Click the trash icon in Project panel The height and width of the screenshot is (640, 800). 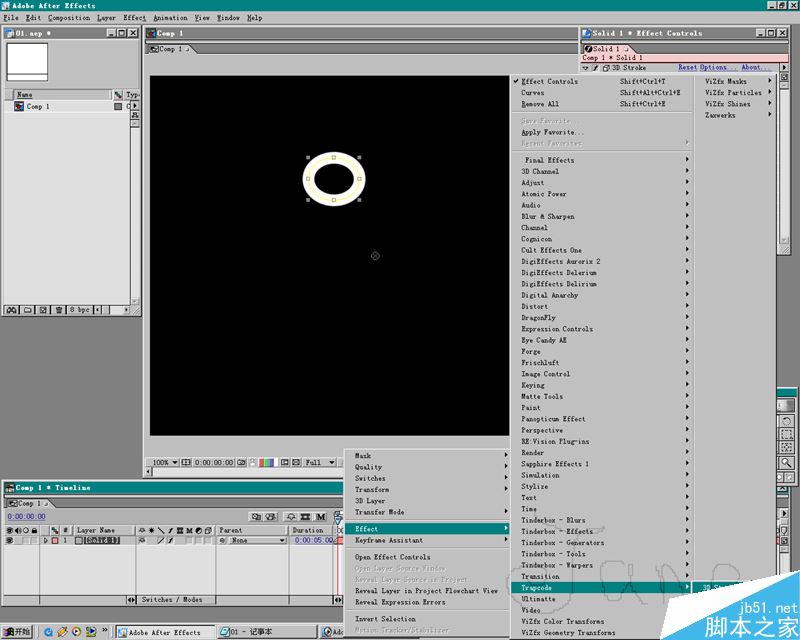pyautogui.click(x=60, y=310)
